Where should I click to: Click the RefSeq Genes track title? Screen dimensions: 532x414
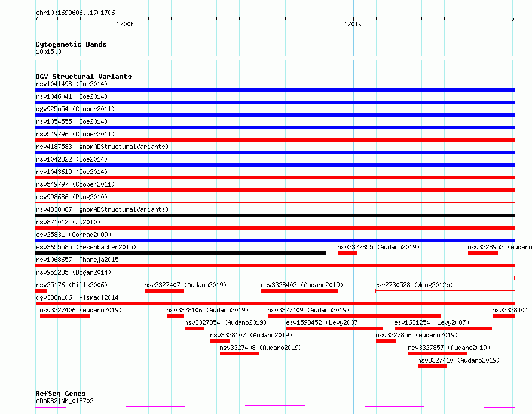60,394
